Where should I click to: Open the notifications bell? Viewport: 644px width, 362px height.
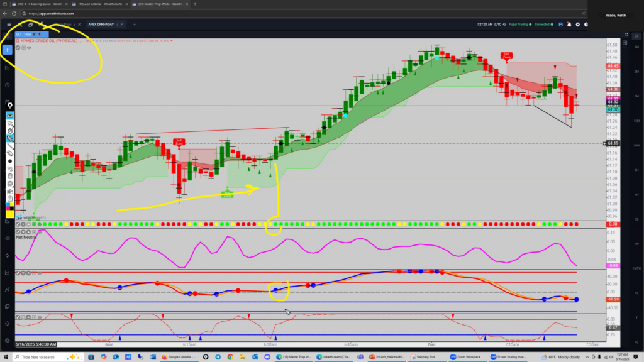pos(569,25)
